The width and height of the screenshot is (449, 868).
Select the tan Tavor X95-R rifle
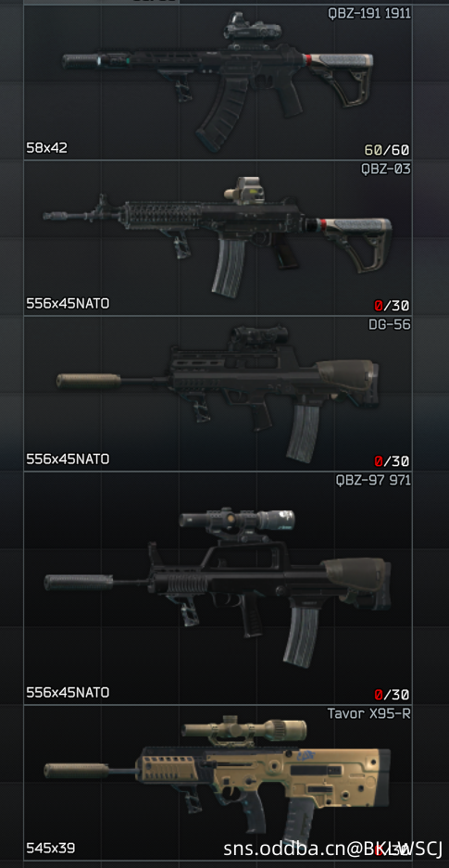coord(218,782)
